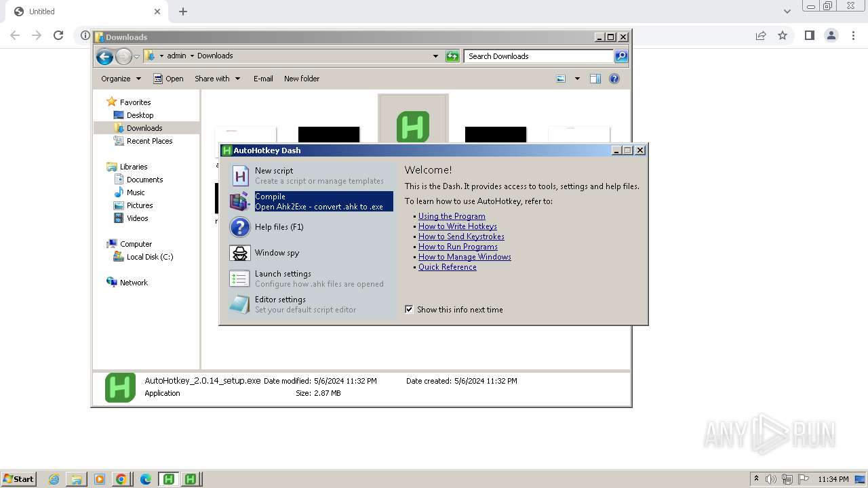
Task: Click Microsoft Edge icon on taskbar
Action: [x=146, y=479]
